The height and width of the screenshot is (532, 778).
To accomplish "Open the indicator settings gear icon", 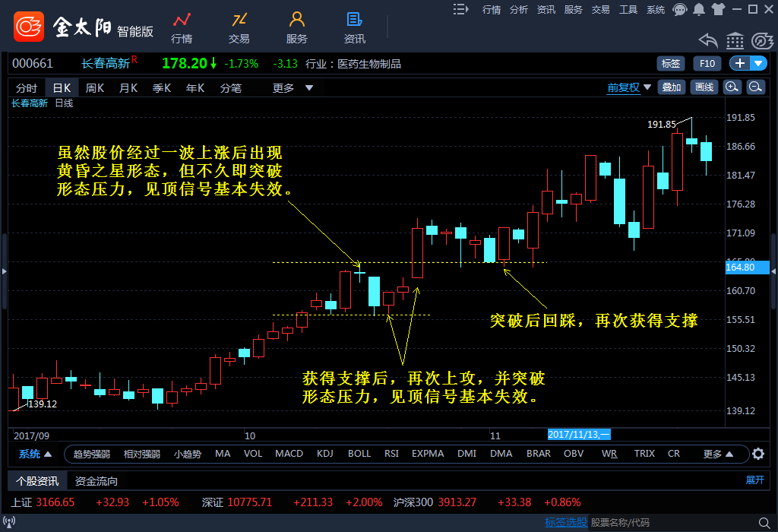I will (758, 454).
